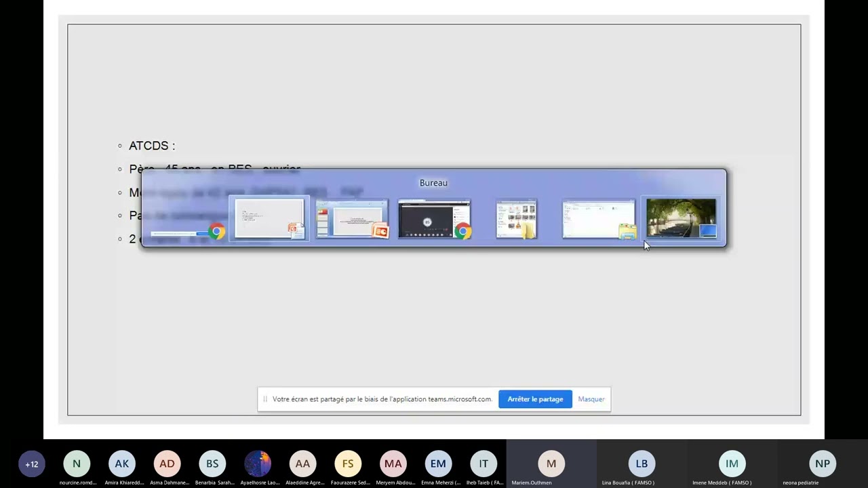Viewport: 868px width, 488px height.
Task: Click participant avatar AK Amira Khiaredd
Action: tap(122, 464)
